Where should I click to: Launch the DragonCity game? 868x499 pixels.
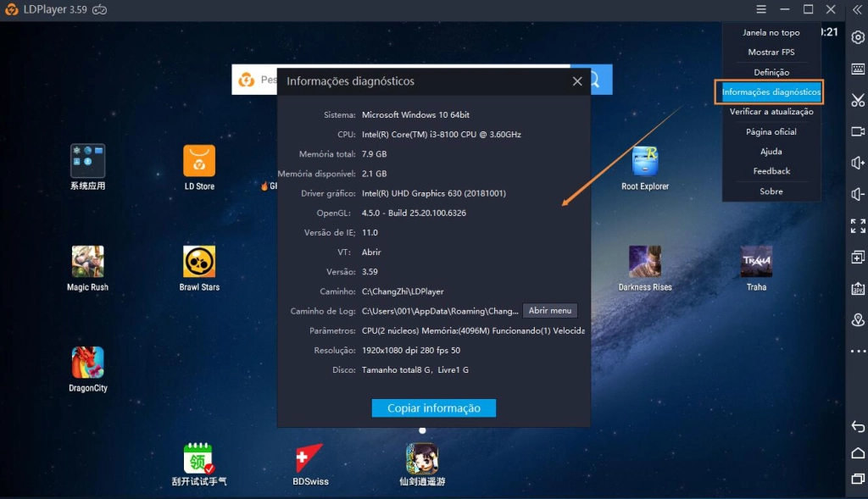pyautogui.click(x=87, y=369)
